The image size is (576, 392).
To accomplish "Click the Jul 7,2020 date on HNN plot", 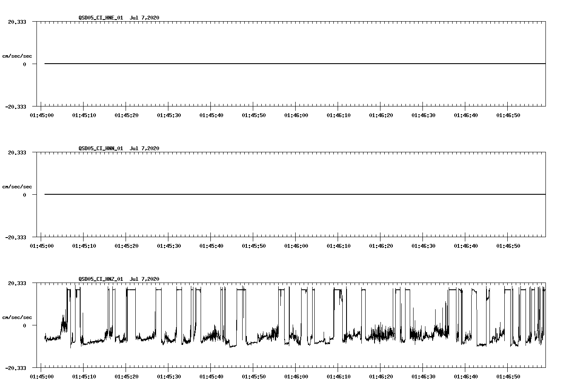I will tap(145, 148).
